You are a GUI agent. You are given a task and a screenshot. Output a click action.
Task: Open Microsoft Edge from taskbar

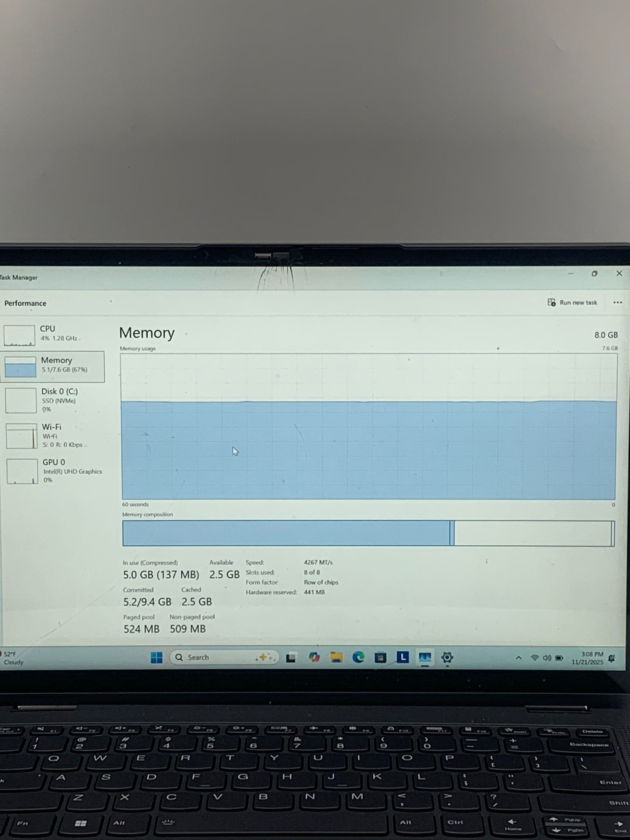pyautogui.click(x=358, y=657)
